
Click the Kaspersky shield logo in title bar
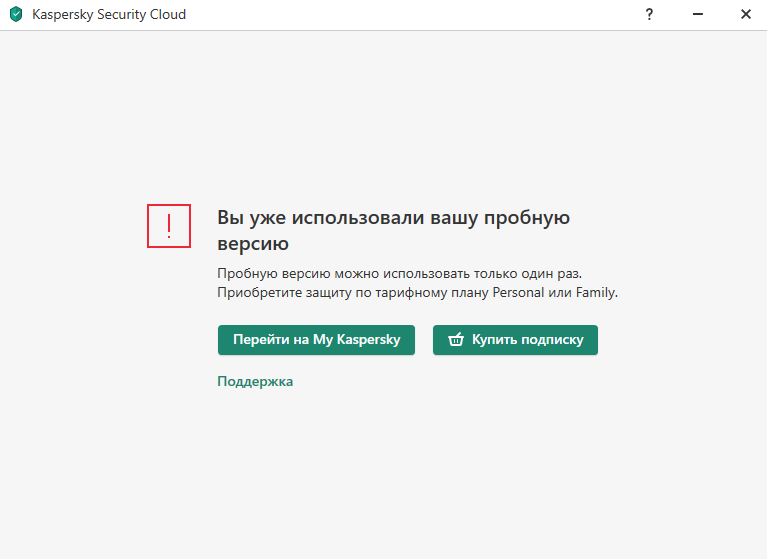(16, 15)
